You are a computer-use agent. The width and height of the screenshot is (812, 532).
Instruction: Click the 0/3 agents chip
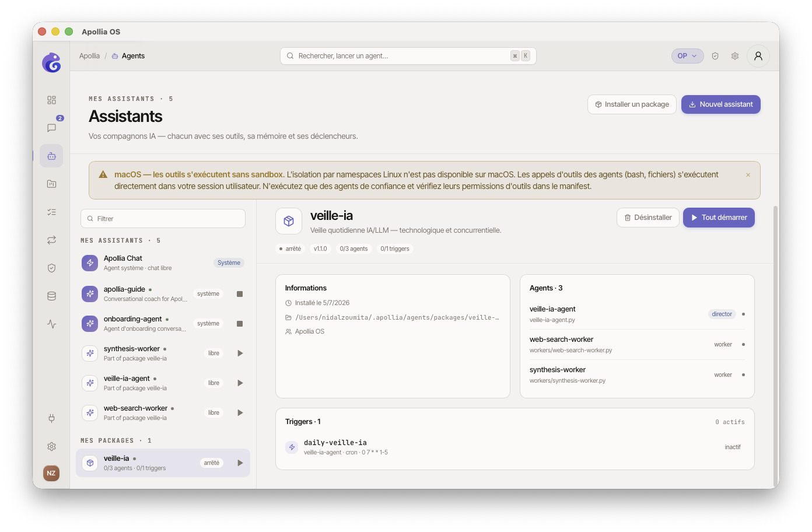pyautogui.click(x=353, y=249)
